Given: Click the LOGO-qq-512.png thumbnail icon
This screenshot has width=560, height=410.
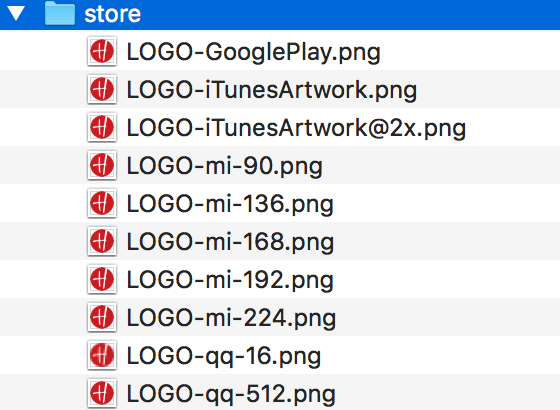Looking at the screenshot, I should [102, 393].
